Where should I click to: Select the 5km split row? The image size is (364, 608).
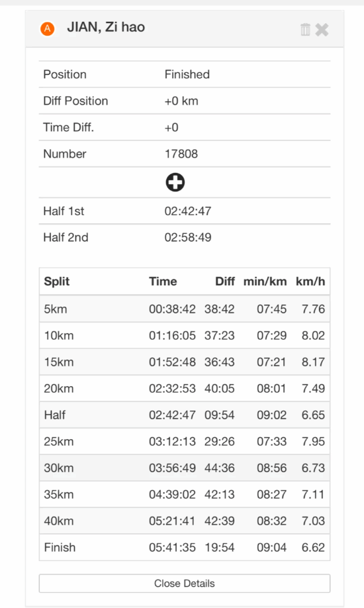click(x=185, y=309)
